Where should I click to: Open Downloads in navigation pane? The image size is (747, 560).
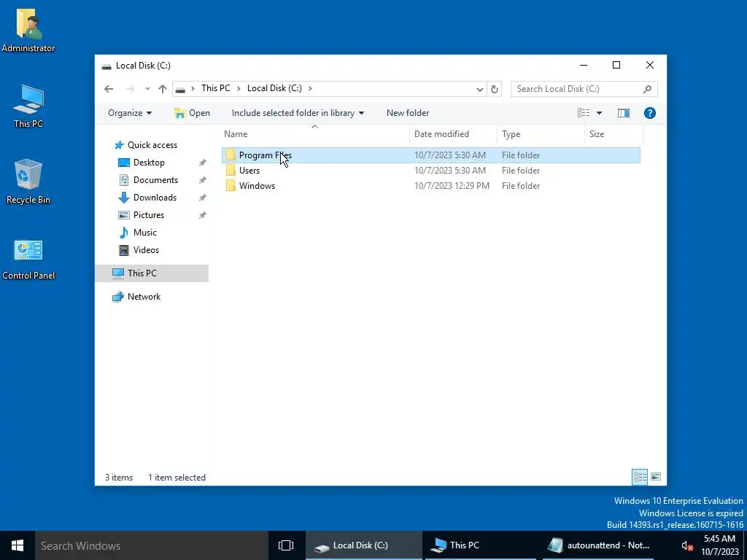click(155, 198)
